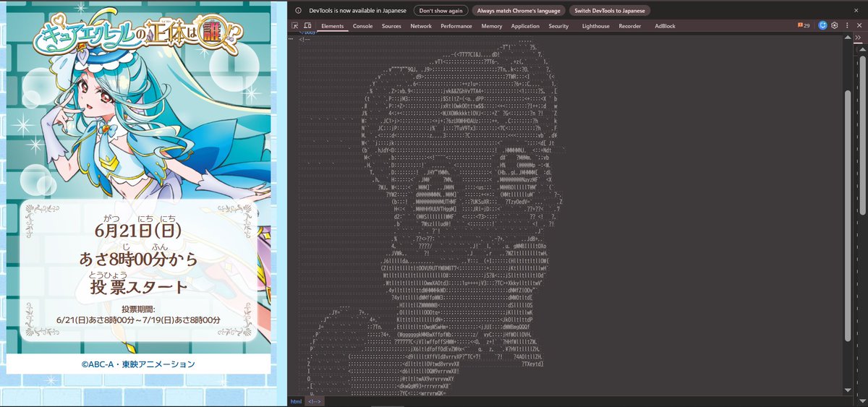
Task: Click the DevTools vertical scrollbar thumb
Action: 848,215
